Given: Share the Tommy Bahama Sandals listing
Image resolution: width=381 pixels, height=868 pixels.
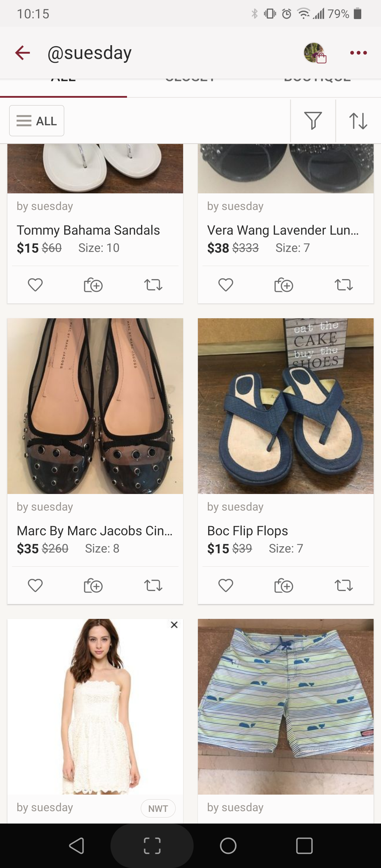Looking at the screenshot, I should 153,285.
